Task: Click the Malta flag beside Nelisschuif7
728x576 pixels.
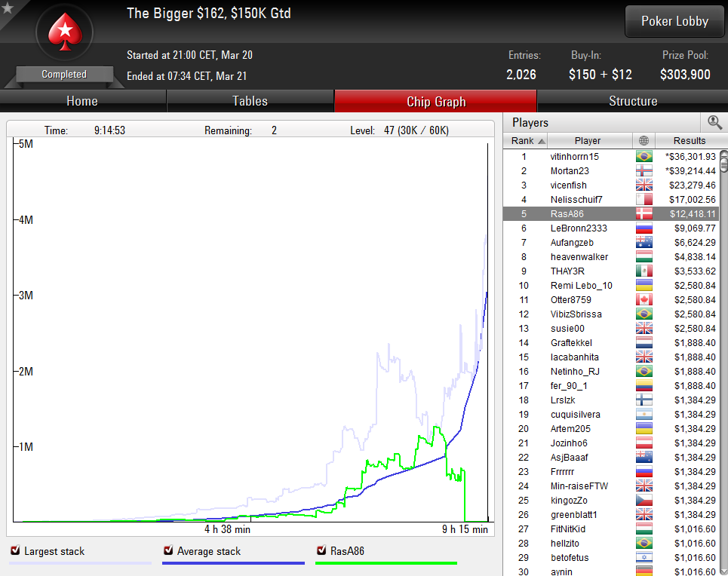Action: (644, 200)
